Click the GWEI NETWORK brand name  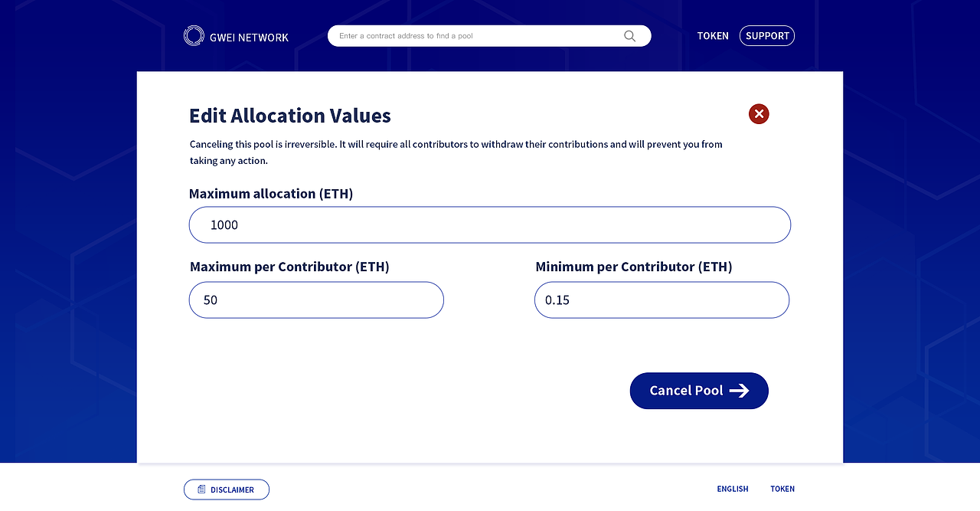point(249,37)
